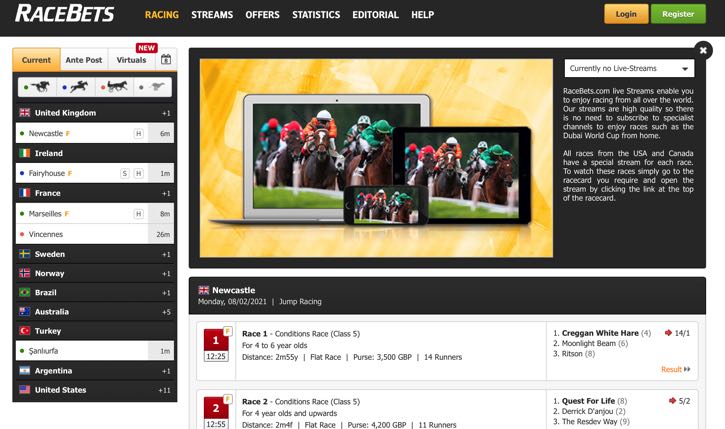Click the S badge on Fairyhouse row
This screenshot has height=429, width=725.
click(125, 173)
